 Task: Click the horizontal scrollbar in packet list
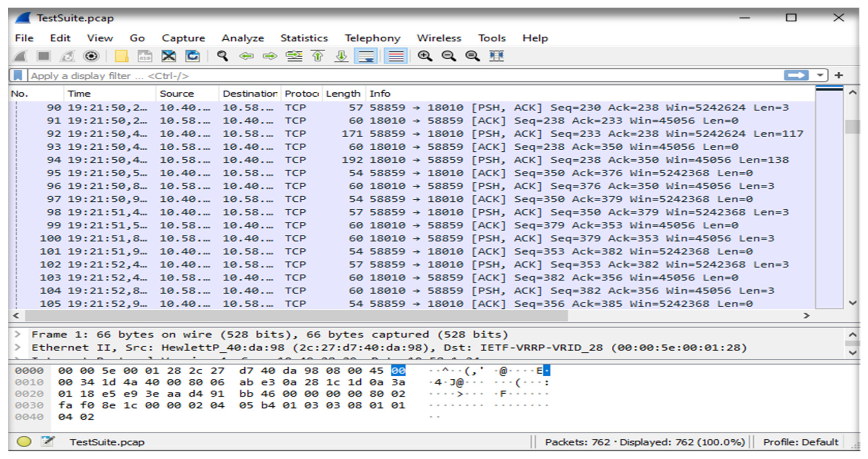pos(296,316)
